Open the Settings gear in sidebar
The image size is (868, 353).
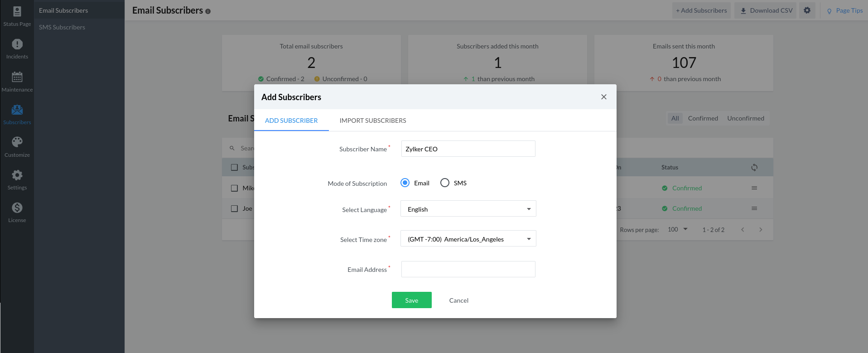point(17,175)
